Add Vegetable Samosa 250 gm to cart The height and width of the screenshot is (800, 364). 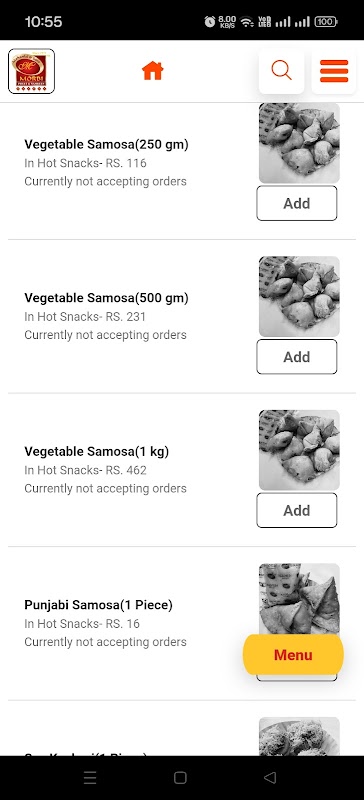pos(297,203)
